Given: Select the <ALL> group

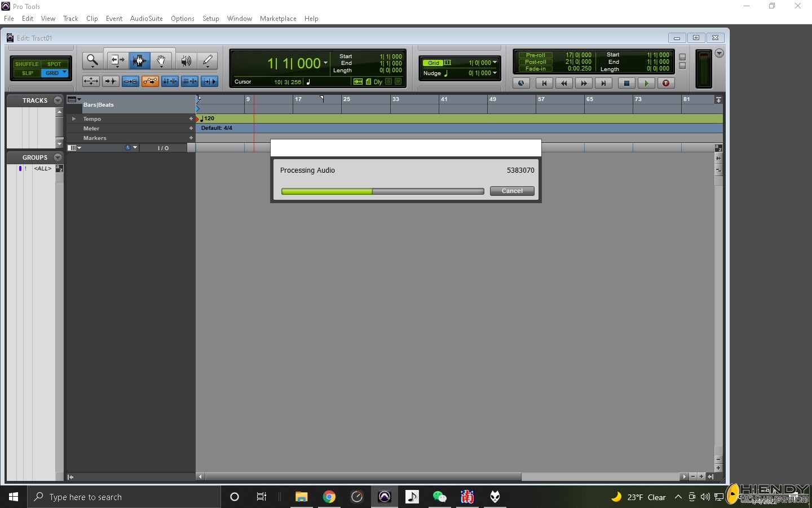Looking at the screenshot, I should [x=43, y=168].
